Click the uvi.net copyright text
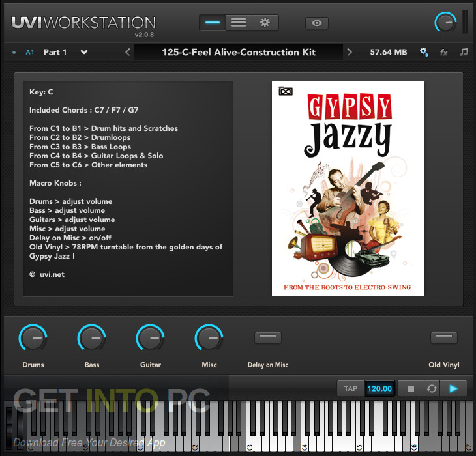This screenshot has width=476, height=456. point(47,274)
